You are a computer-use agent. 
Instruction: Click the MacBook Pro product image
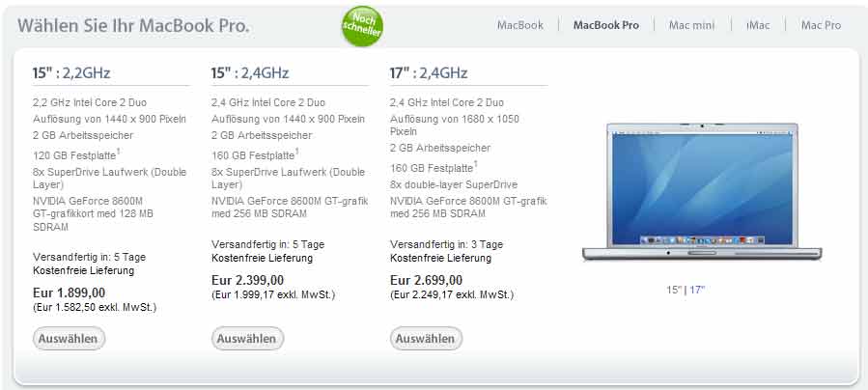coord(702,191)
